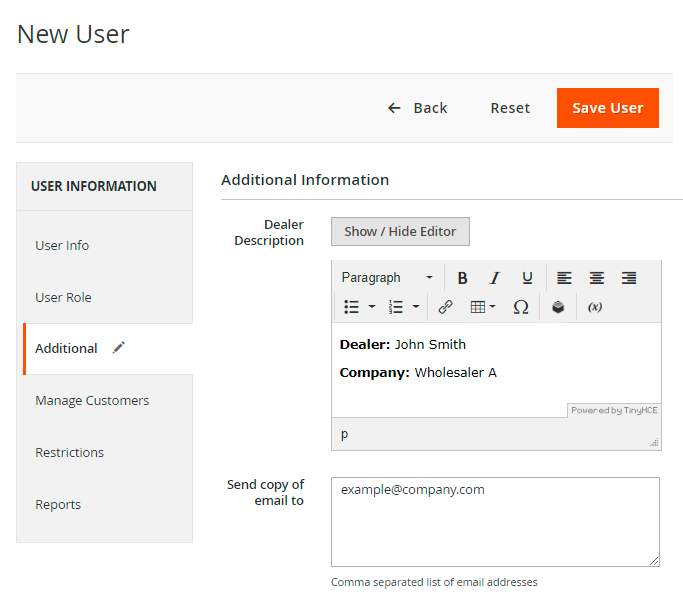Switch to the User Role tab
The image size is (683, 607).
(x=64, y=297)
